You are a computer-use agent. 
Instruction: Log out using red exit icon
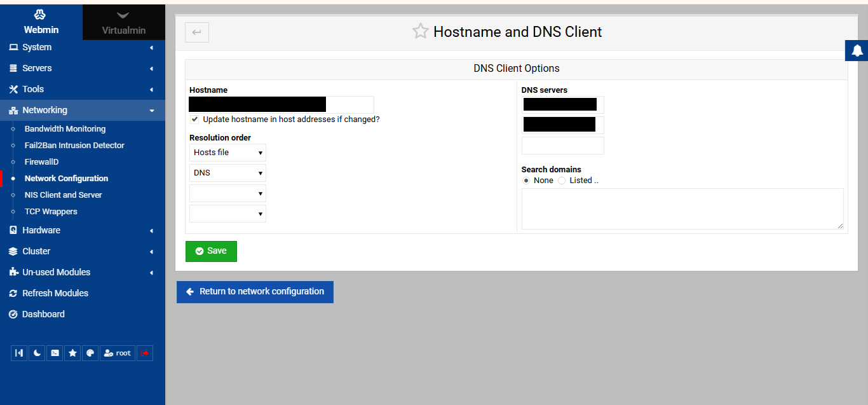145,353
